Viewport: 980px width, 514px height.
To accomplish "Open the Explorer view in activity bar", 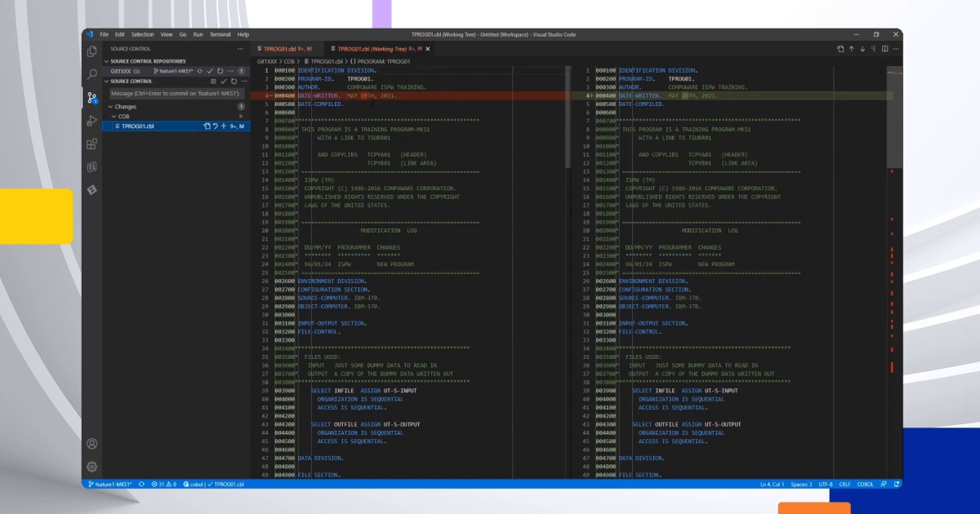I will tap(92, 51).
